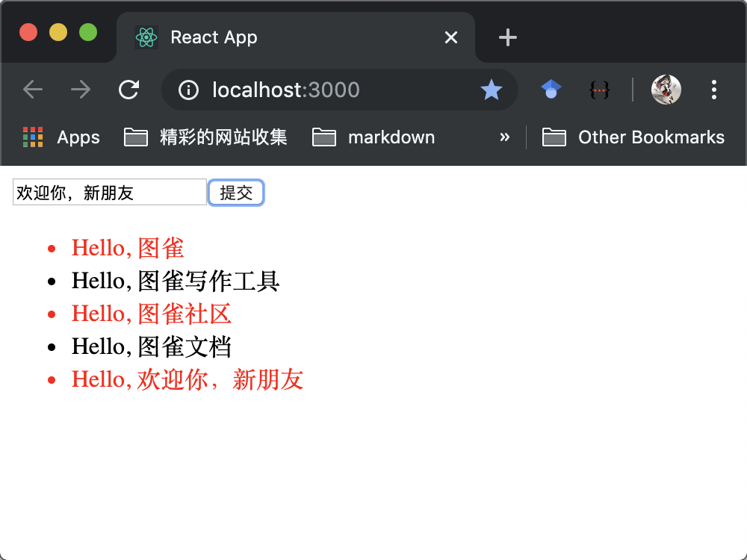
Task: Toggle the bookmark star for this page
Action: [492, 90]
